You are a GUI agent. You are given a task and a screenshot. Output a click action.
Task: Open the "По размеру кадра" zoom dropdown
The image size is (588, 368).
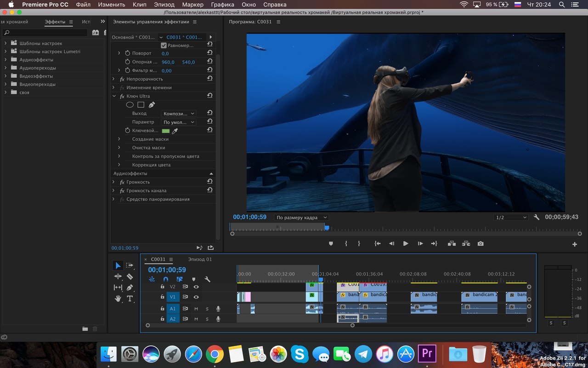[x=301, y=218]
